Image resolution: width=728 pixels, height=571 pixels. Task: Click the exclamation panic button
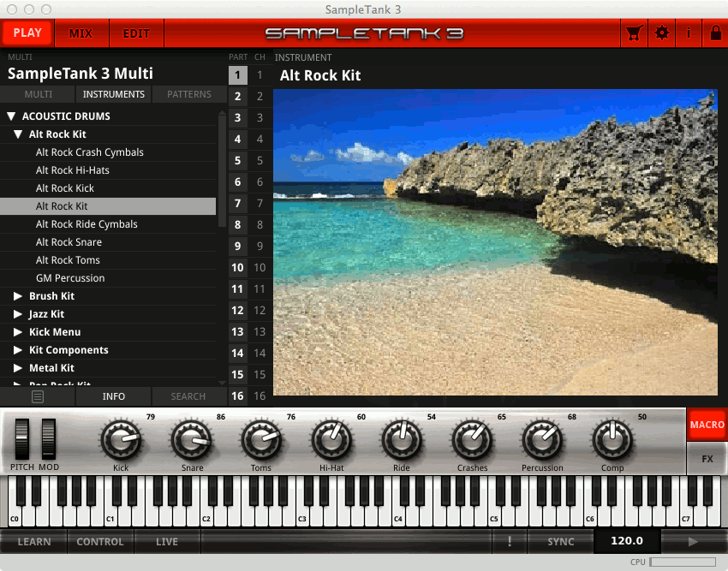tap(510, 541)
